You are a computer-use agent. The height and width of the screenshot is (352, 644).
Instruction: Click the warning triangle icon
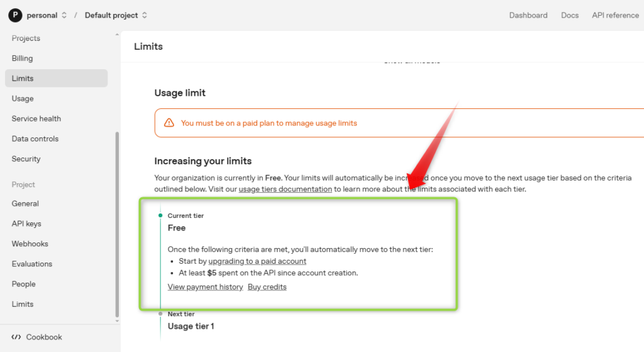tap(169, 123)
